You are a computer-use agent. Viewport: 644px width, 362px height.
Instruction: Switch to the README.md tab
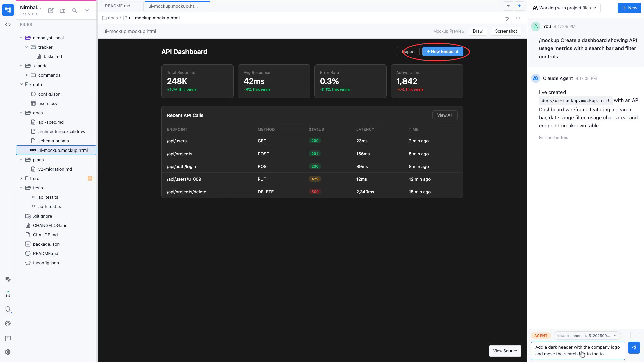point(118,6)
